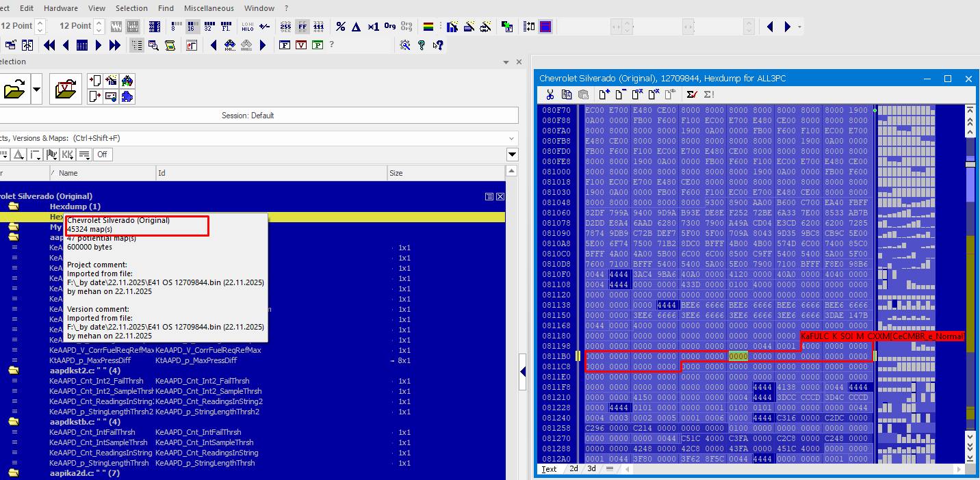
Task: Toggle the signed +/- values icon
Action: pos(264,27)
